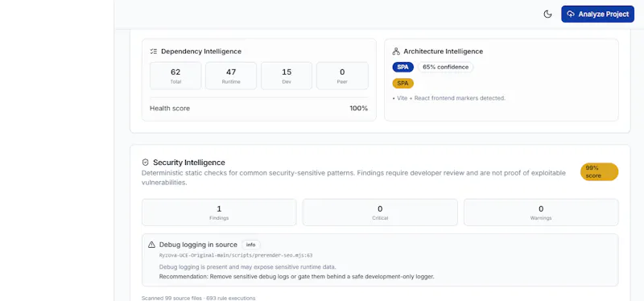Viewport: 644px width, 301px height.
Task: Click the Health score label
Action: (x=170, y=109)
